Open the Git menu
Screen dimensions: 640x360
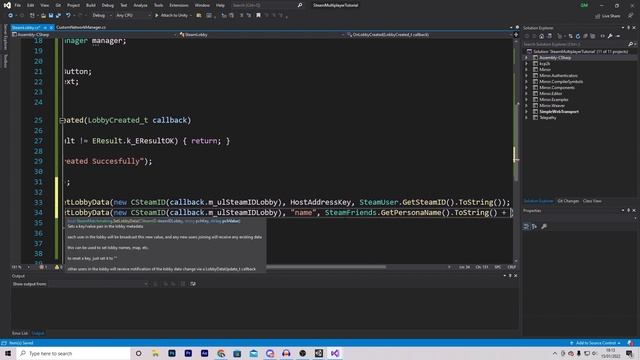[58, 5]
